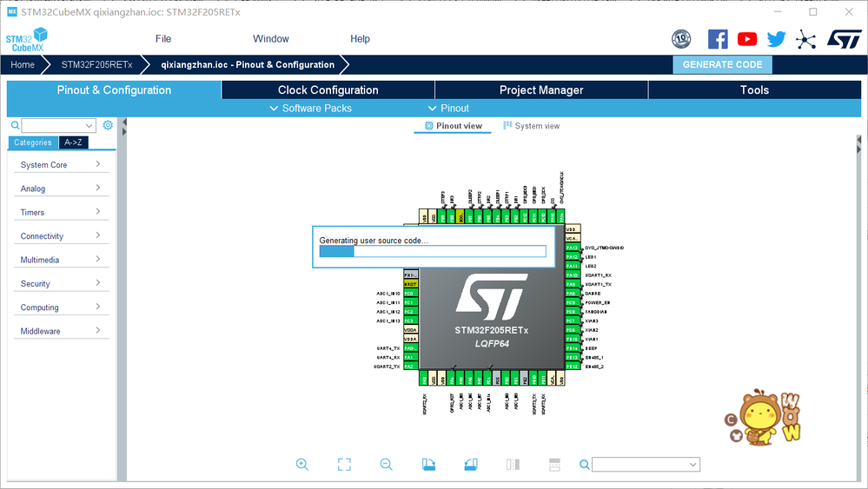The image size is (868, 489).
Task: Switch to A->Z listing
Action: coord(73,142)
